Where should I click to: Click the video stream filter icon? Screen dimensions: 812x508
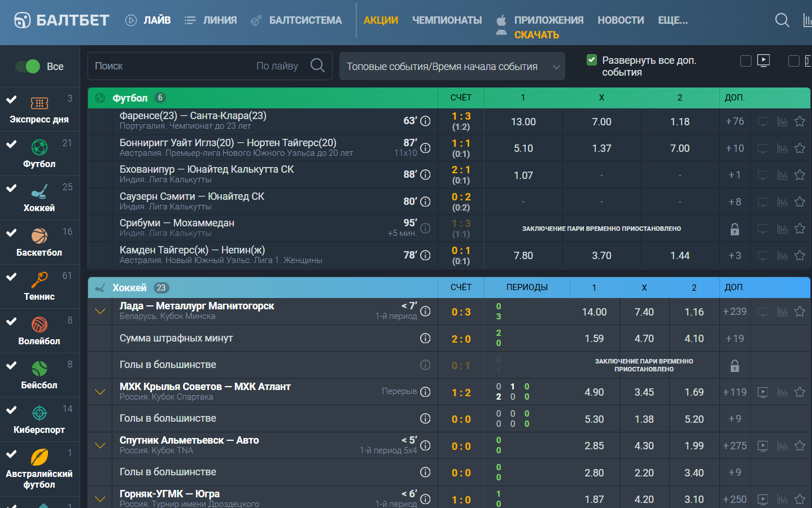pyautogui.click(x=763, y=60)
